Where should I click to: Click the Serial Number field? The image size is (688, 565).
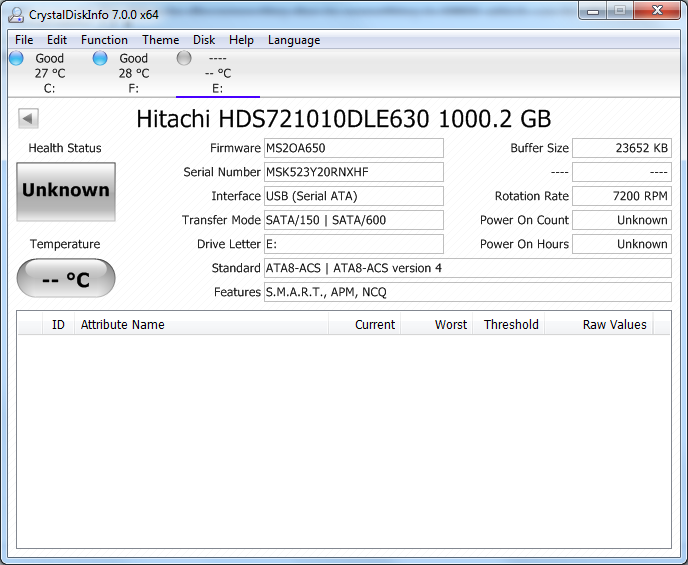354,172
